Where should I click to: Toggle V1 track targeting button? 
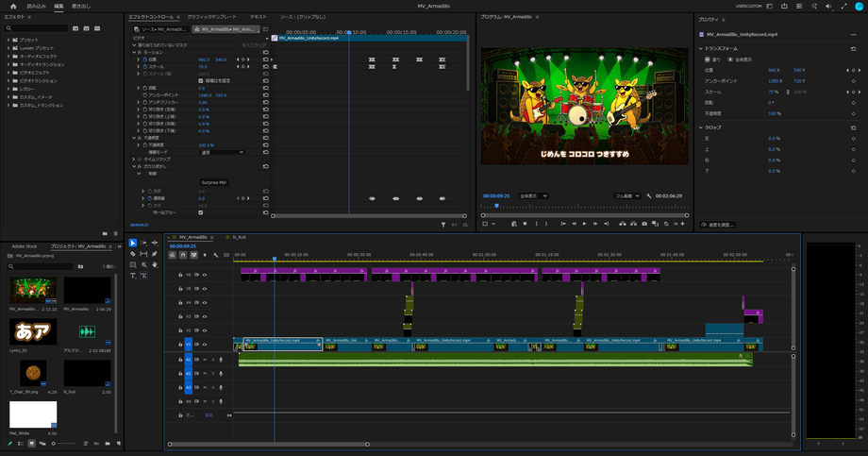tap(188, 344)
